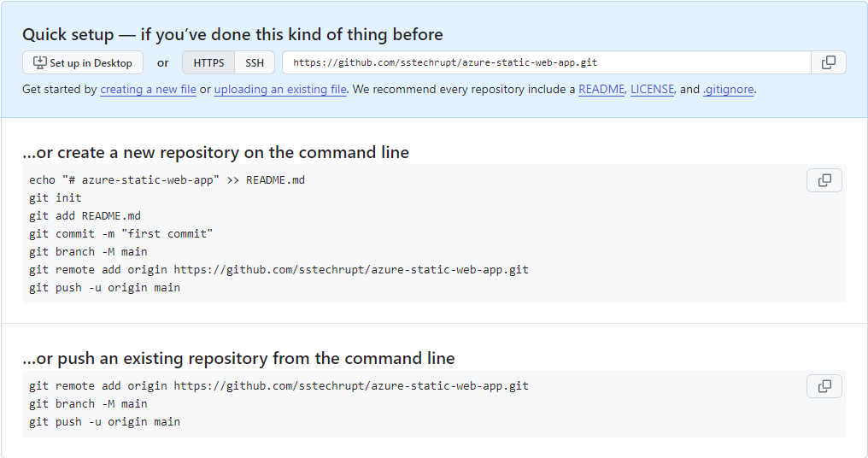Click git remote add line in push-existing block
Screen dimensions: 868x458
279,385
